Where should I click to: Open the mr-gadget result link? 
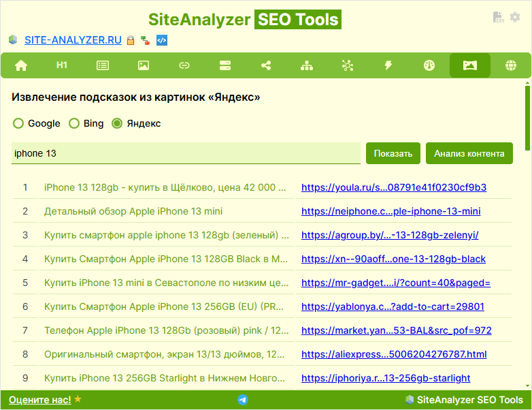396,283
